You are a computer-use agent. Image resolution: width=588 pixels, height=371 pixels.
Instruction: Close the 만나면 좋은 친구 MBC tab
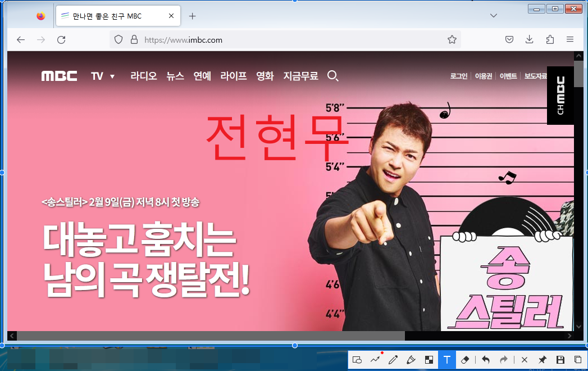point(171,16)
